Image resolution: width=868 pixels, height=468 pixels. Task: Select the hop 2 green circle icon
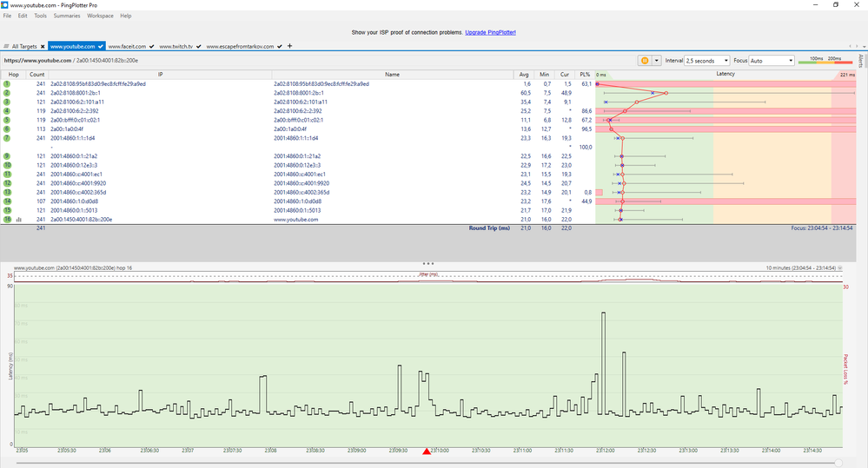(7, 93)
